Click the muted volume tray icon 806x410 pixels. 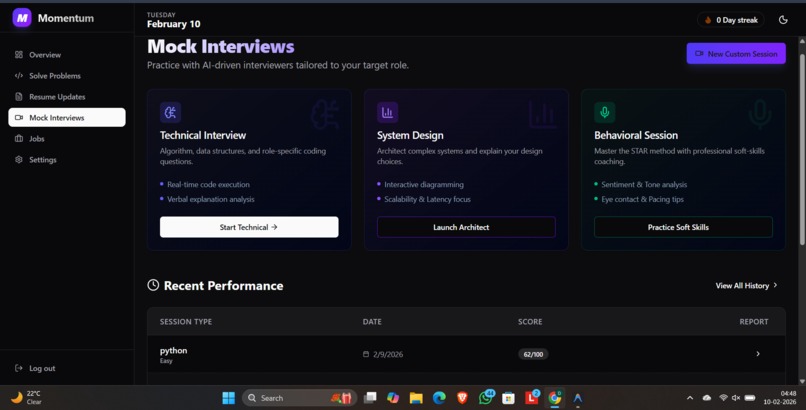point(736,398)
